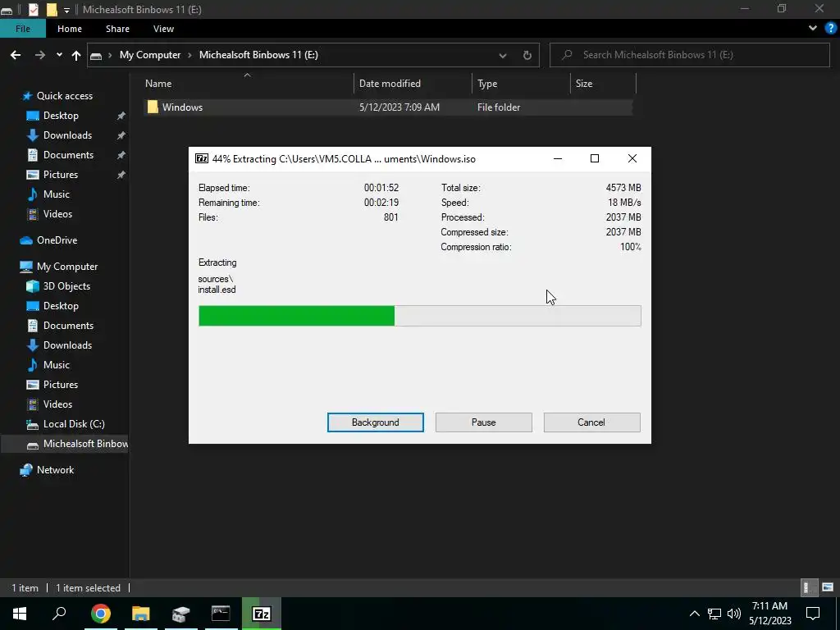Go back with the back arrow
This screenshot has width=840, height=630.
[x=16, y=55]
